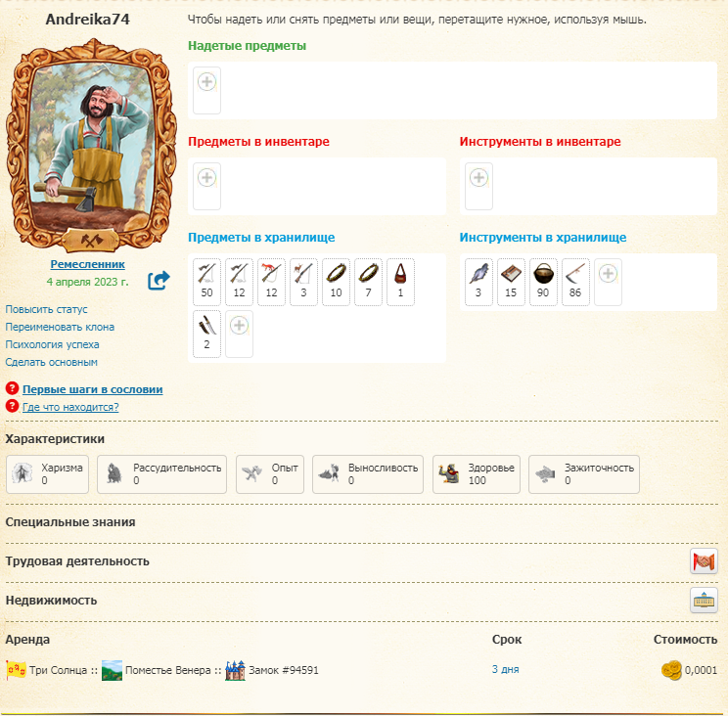Click Переименовать клона link
728x716 pixels.
(x=60, y=327)
